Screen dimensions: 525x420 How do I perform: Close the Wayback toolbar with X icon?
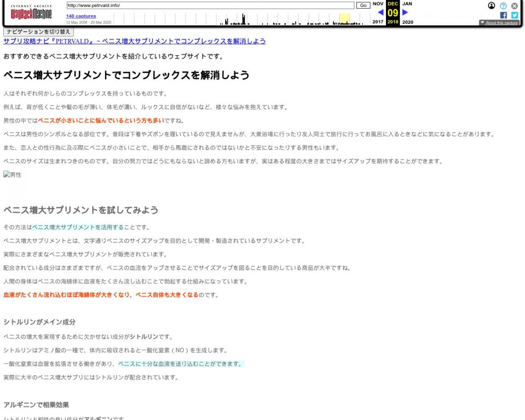point(514,6)
